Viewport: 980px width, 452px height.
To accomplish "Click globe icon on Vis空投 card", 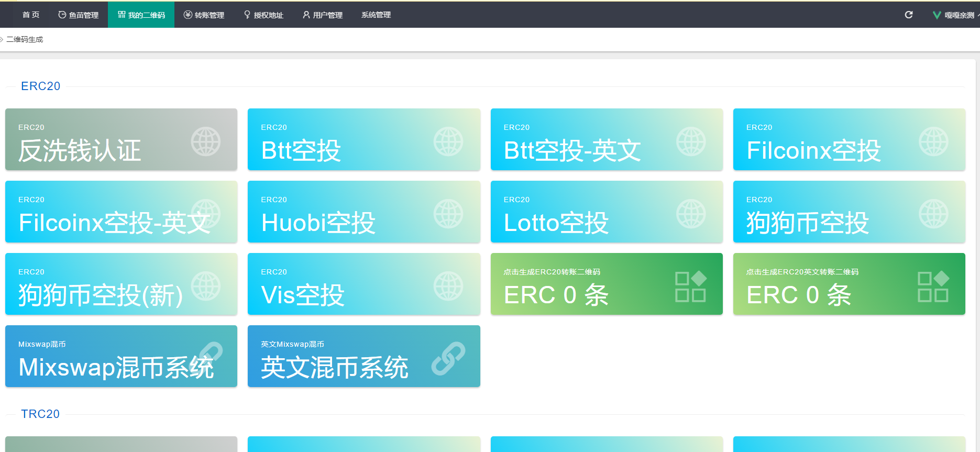I will click(x=448, y=286).
